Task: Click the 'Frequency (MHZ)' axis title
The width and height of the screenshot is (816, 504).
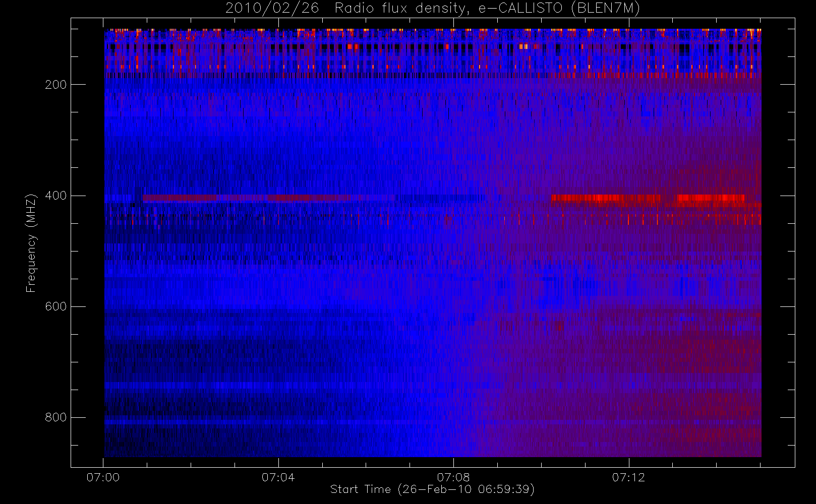Action: tap(31, 243)
